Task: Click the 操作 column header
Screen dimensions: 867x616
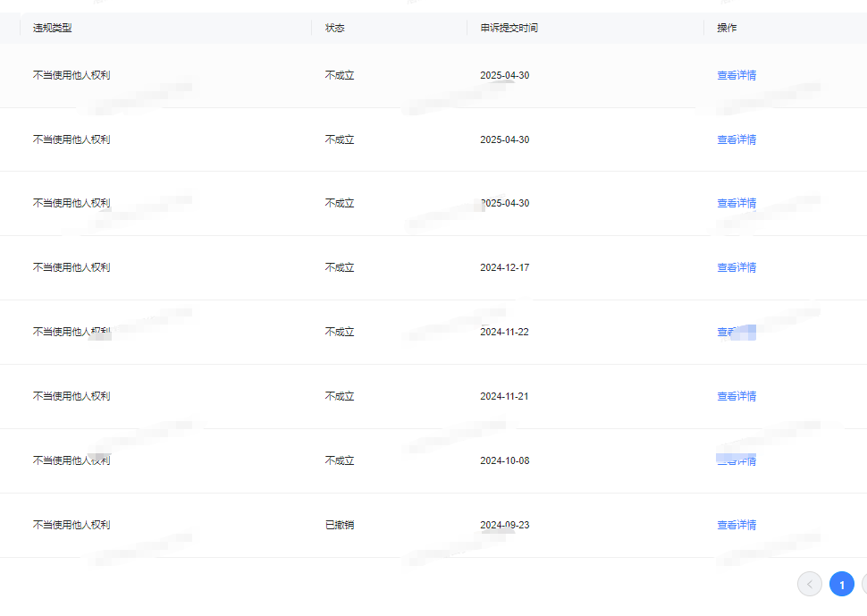Action: pyautogui.click(x=727, y=28)
